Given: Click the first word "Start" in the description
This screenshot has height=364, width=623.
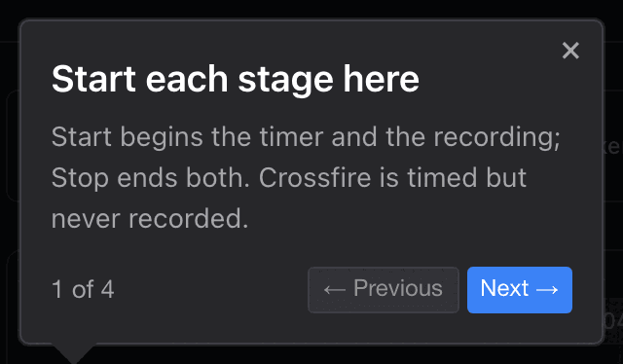Looking at the screenshot, I should click(x=82, y=136).
